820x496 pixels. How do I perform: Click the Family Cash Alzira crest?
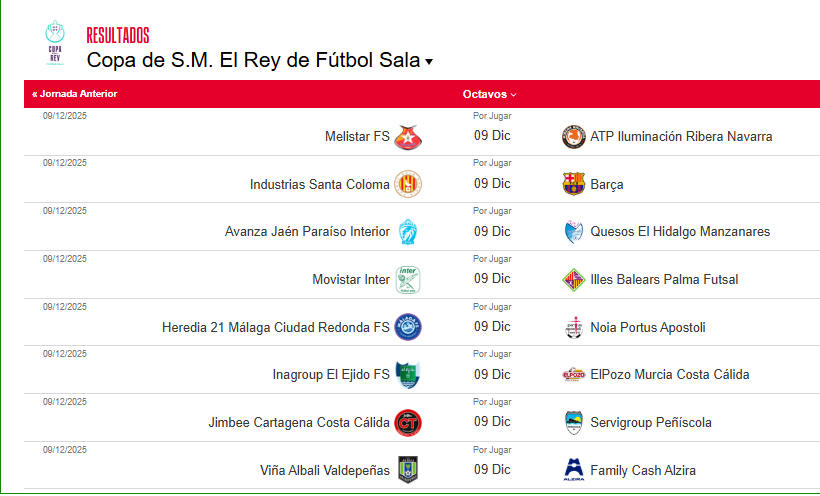573,470
